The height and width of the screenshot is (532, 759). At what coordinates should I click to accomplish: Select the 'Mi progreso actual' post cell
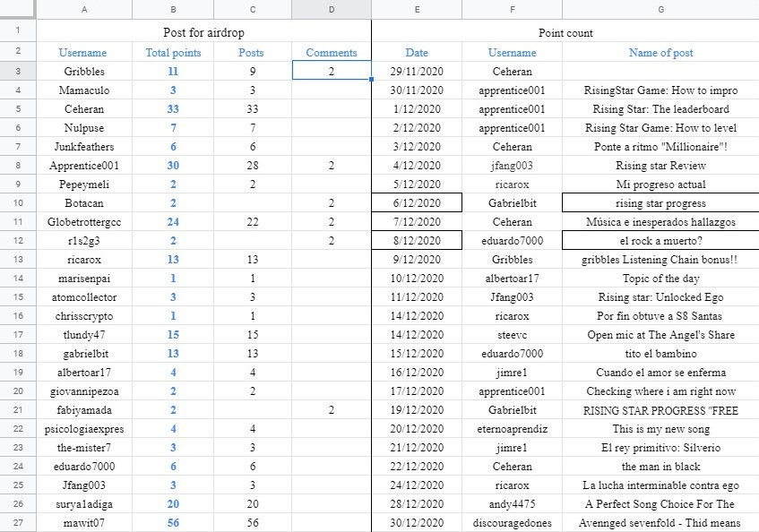click(x=660, y=184)
